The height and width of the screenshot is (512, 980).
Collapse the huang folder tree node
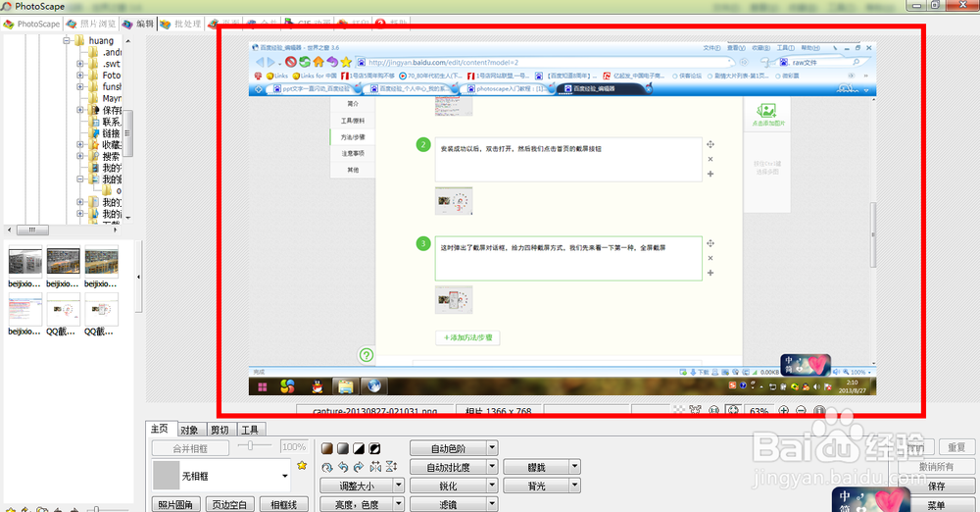pyautogui.click(x=67, y=40)
